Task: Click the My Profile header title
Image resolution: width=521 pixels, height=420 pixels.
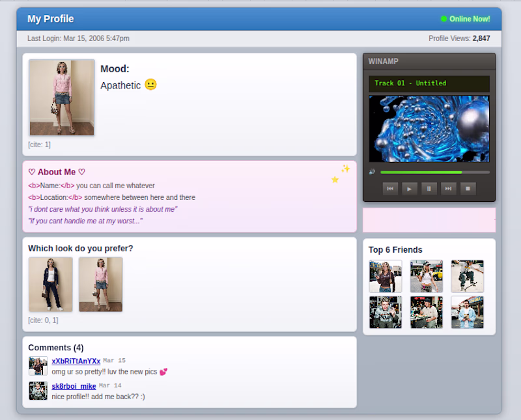Action: (51, 19)
